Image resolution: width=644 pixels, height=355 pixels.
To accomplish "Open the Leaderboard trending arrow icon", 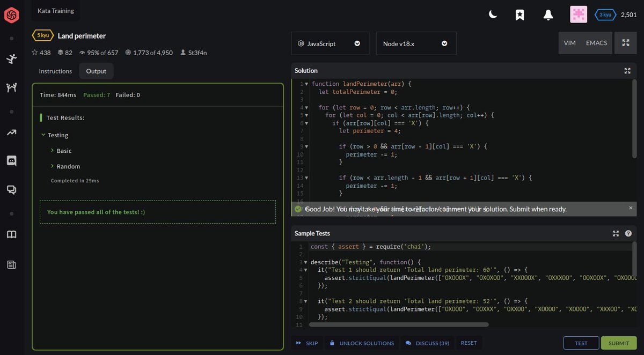I will pyautogui.click(x=12, y=132).
